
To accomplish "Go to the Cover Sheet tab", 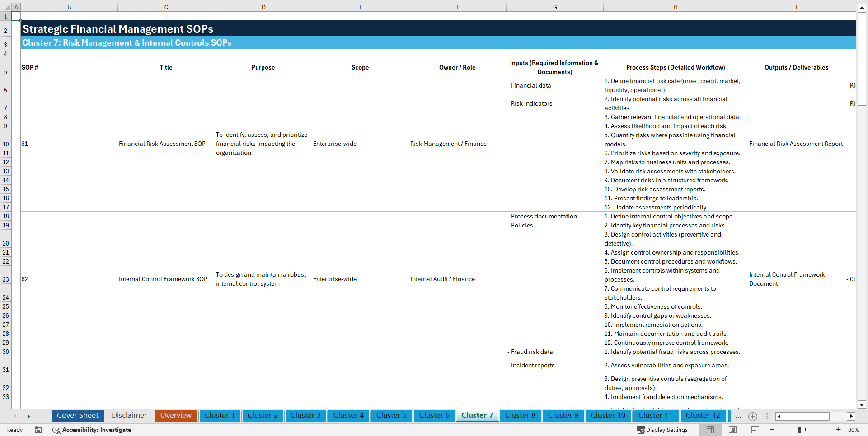I will tap(77, 416).
